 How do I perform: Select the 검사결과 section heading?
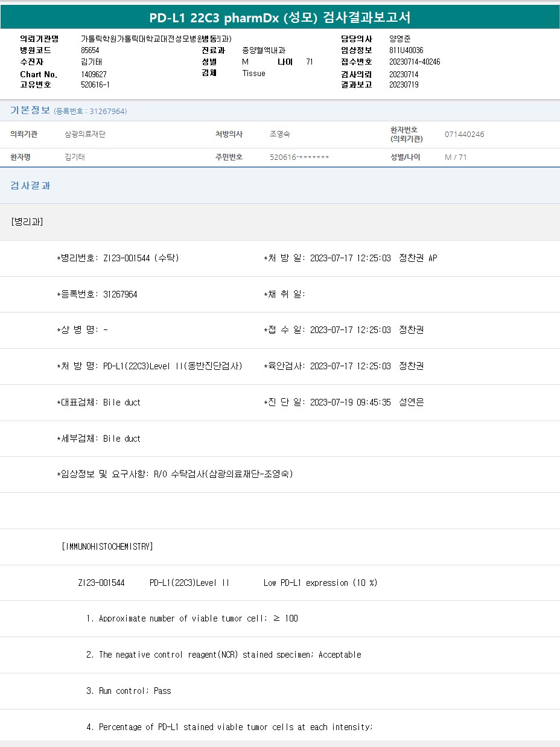point(30,186)
